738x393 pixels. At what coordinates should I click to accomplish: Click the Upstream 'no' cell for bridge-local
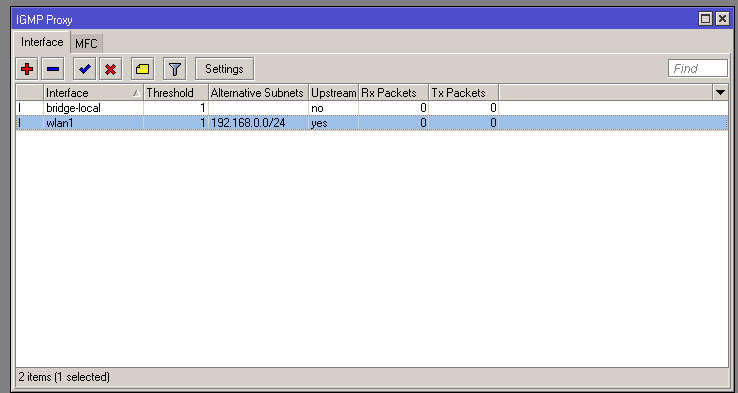334,108
